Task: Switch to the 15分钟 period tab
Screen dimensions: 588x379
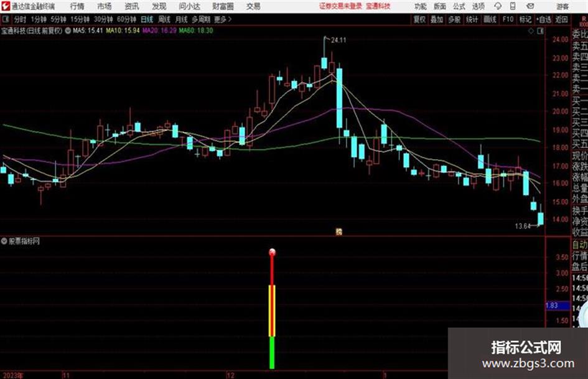Action: coord(80,19)
